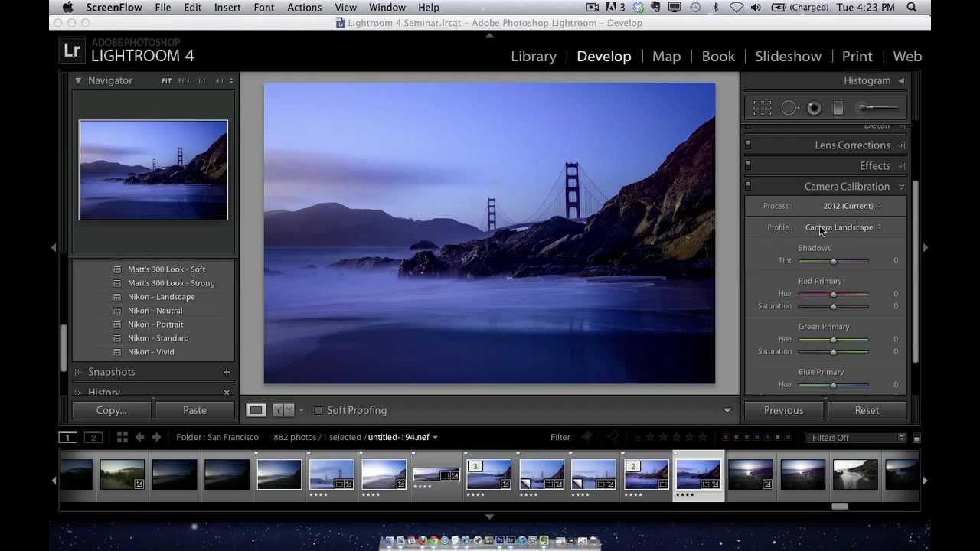This screenshot has width=980, height=551.
Task: Open toolbar content dropdown arrow beside Soft Proofing
Action: (x=727, y=411)
